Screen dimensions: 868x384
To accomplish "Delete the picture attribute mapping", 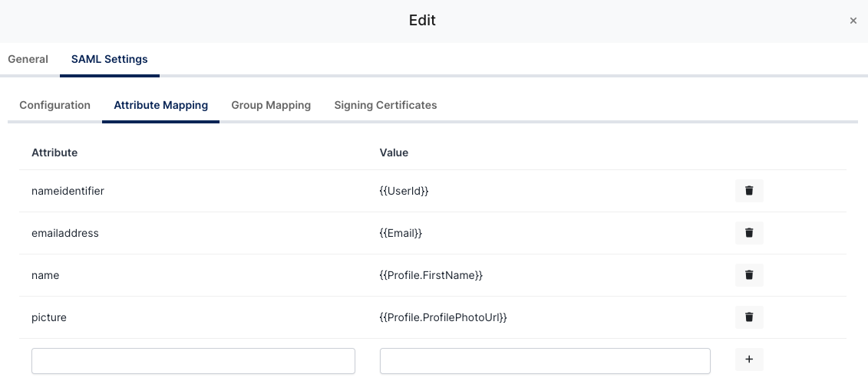I will tap(749, 317).
